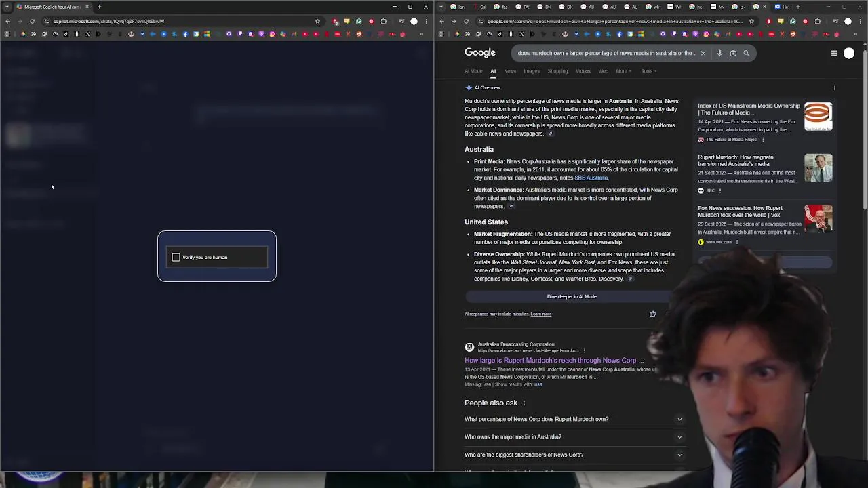Open the Instagram bookmark in Copilot window
The image size is (868, 488).
click(x=272, y=34)
